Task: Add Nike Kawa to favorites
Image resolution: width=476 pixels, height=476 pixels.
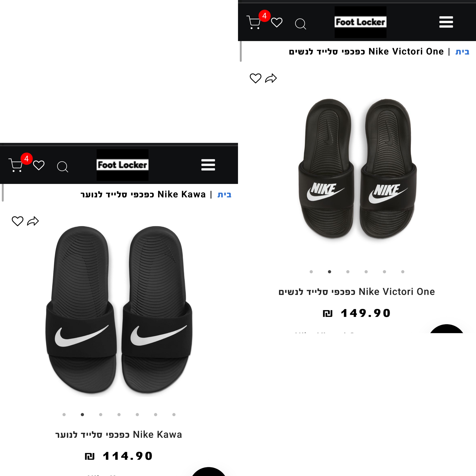Action: [x=18, y=221]
